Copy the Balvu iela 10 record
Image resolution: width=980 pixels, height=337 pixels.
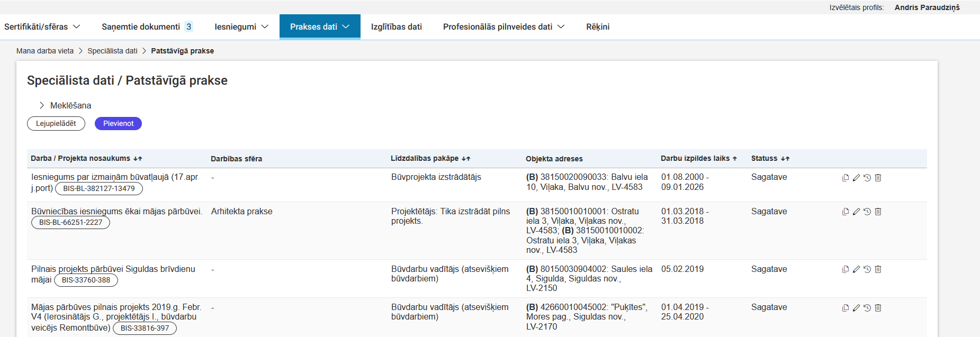tap(846, 178)
